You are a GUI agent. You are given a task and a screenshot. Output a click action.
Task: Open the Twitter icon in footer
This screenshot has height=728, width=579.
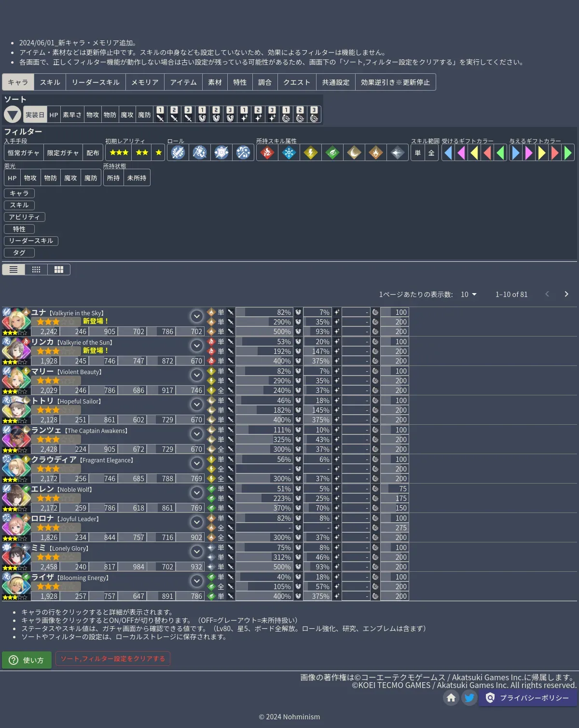click(x=469, y=698)
